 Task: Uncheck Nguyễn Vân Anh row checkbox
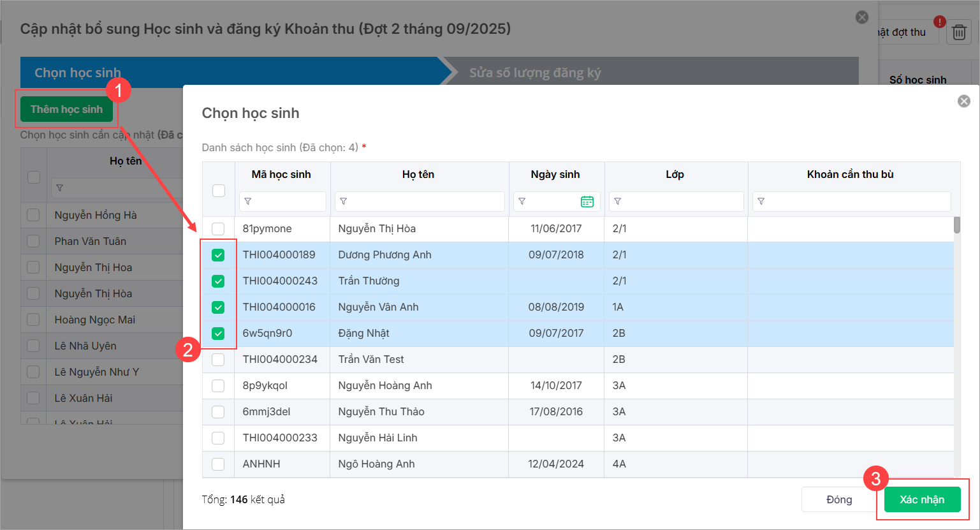[x=218, y=307]
